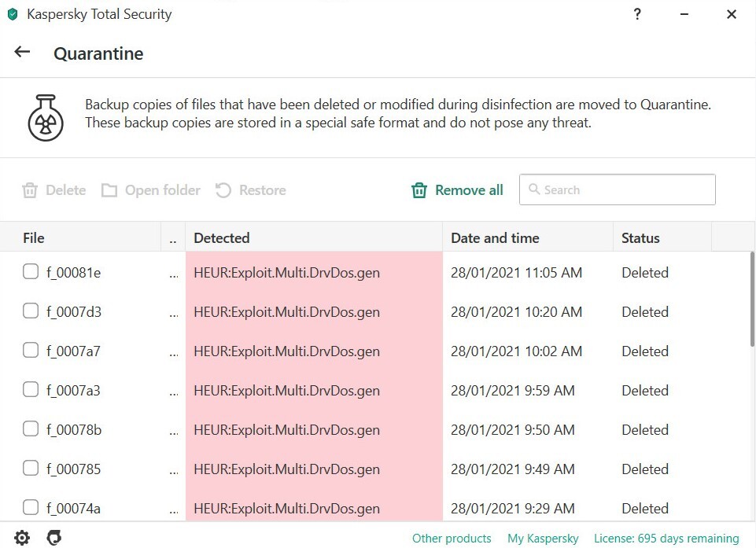Check the box for file f_0007a3
756x548 pixels.
point(31,389)
